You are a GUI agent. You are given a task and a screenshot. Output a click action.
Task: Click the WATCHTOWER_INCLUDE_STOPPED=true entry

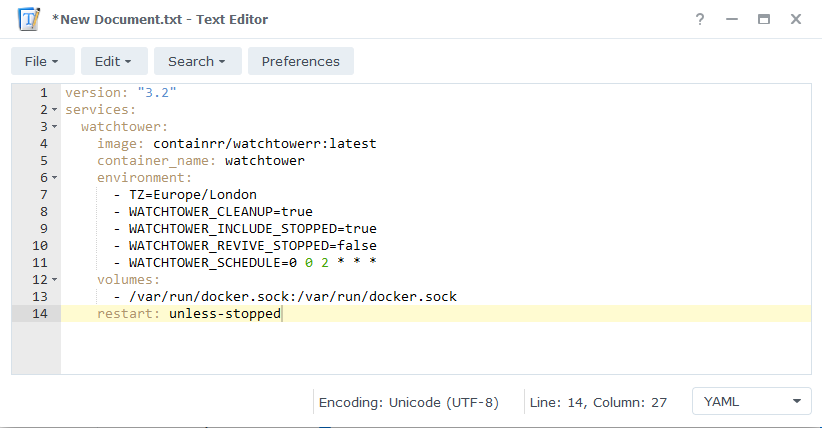(253, 229)
